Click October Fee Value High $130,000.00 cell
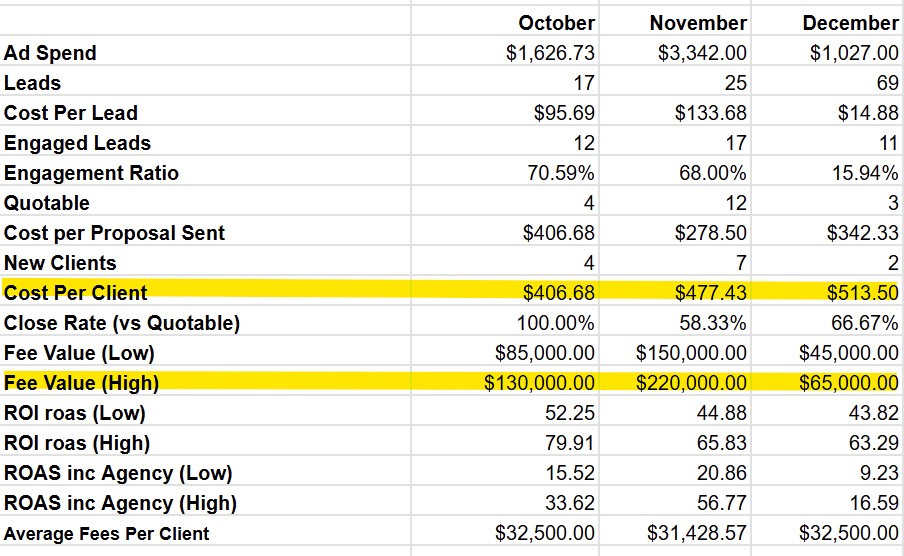The image size is (904, 556). click(x=540, y=383)
